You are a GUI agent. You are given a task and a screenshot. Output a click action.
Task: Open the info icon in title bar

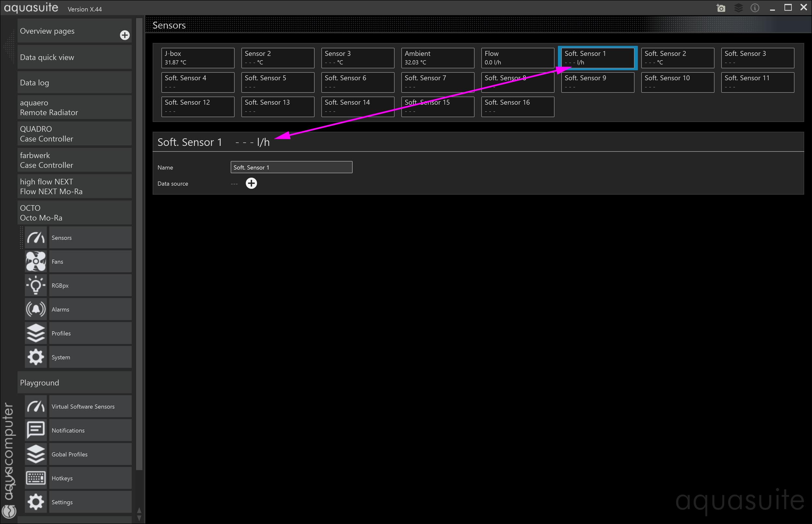tap(755, 8)
